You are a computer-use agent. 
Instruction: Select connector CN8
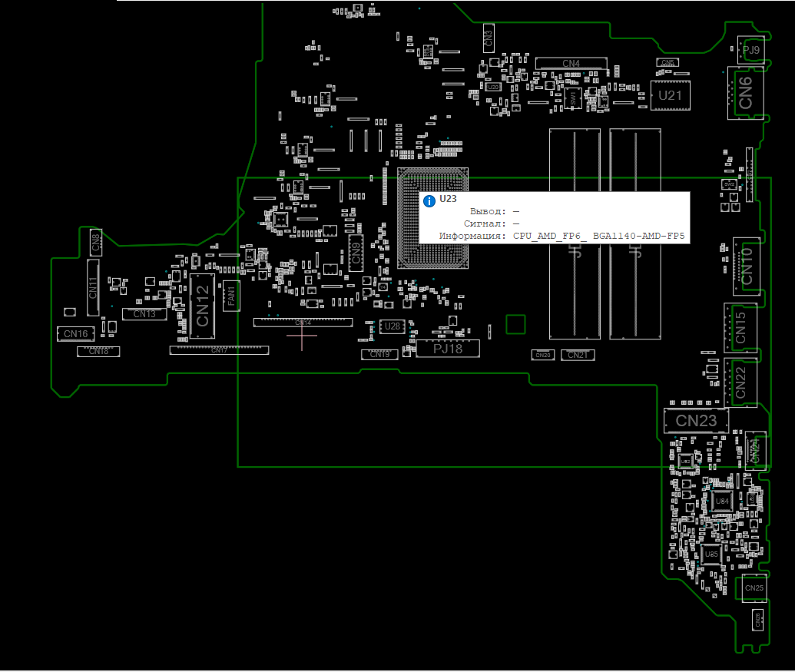(x=96, y=242)
